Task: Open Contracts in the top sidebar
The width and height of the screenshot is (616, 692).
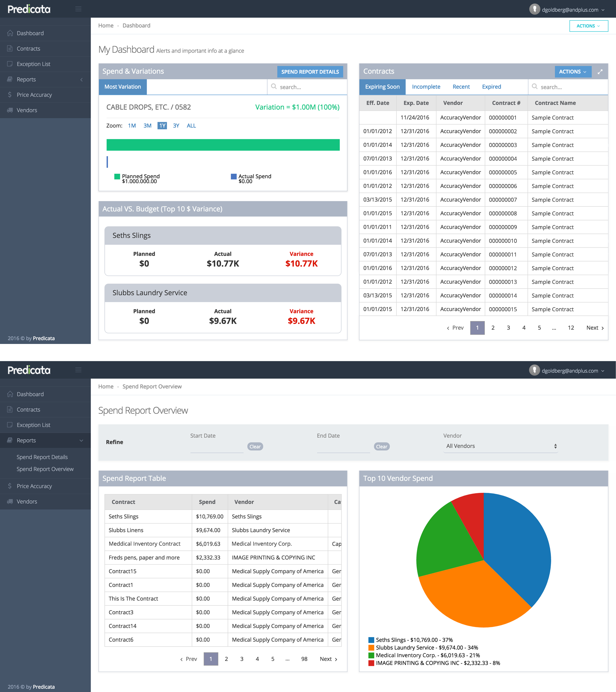Action: click(x=45, y=49)
